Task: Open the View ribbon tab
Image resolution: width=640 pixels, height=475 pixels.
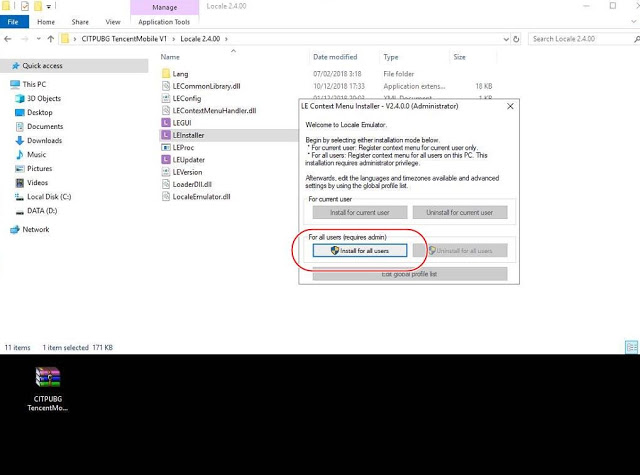Action: pyautogui.click(x=113, y=22)
